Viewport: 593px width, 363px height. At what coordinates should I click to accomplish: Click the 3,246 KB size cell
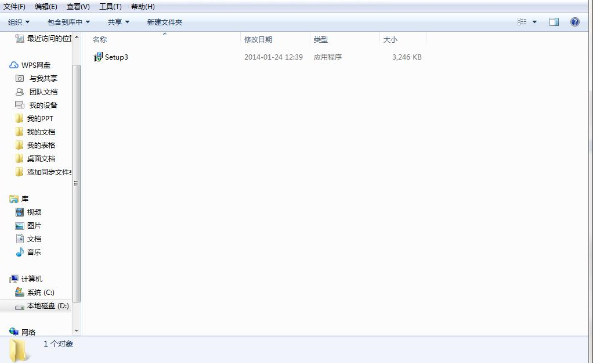[407, 57]
